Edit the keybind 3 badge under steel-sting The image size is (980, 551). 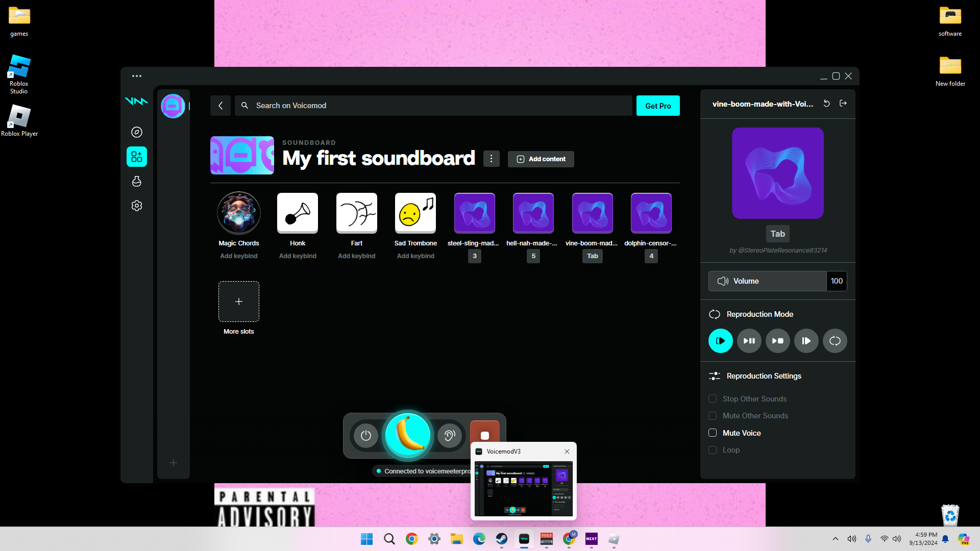(x=475, y=256)
